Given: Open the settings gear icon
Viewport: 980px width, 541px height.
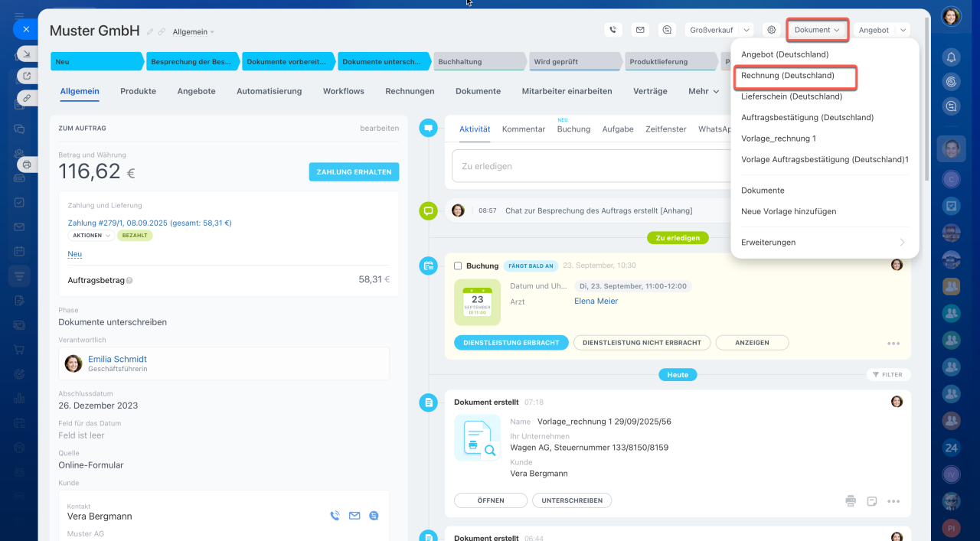Looking at the screenshot, I should coord(772,30).
